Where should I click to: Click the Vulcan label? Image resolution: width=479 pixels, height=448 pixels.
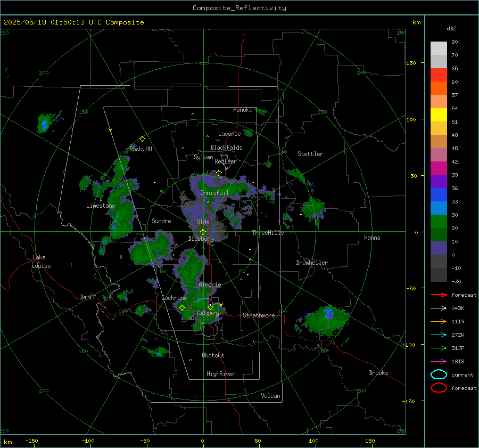[x=270, y=396]
